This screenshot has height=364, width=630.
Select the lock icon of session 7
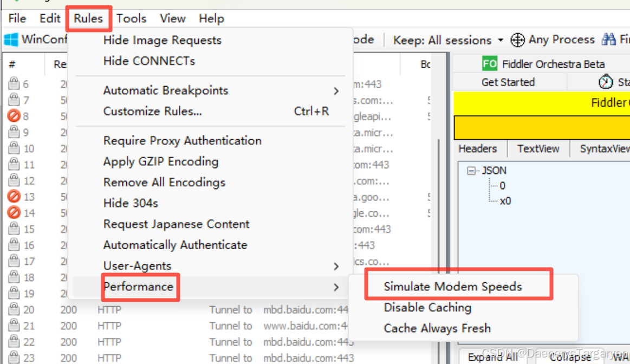pyautogui.click(x=14, y=99)
